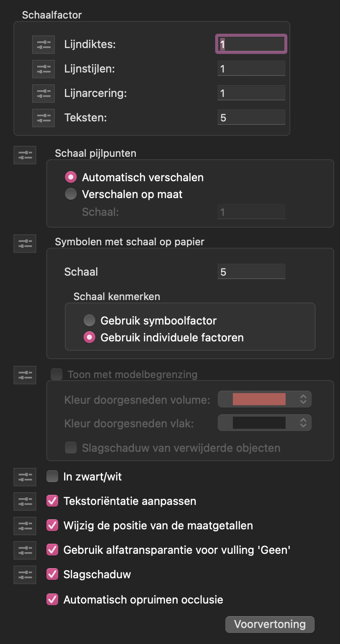Disable Automatisch opruimen occlusie
Viewport: 340px width, 644px height.
tap(52, 599)
